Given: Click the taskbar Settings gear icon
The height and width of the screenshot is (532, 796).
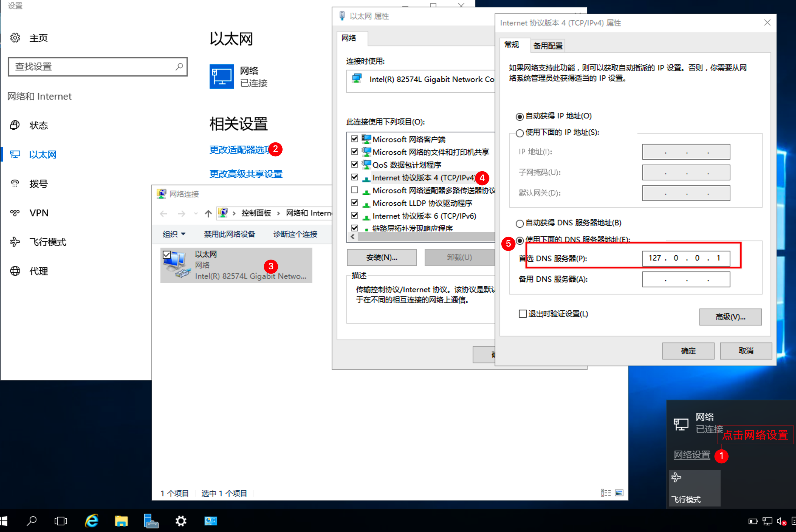Looking at the screenshot, I should tap(180, 520).
